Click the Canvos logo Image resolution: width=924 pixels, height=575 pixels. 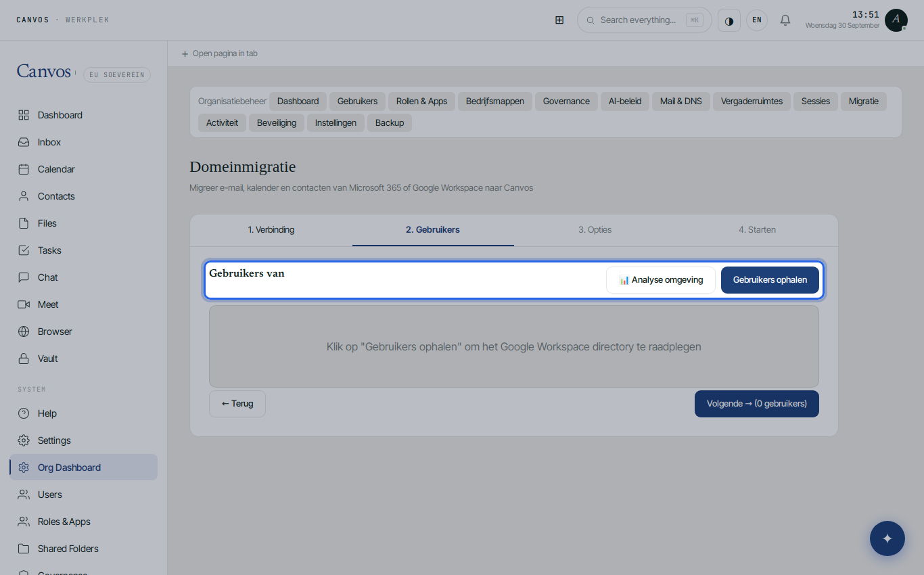click(x=44, y=71)
